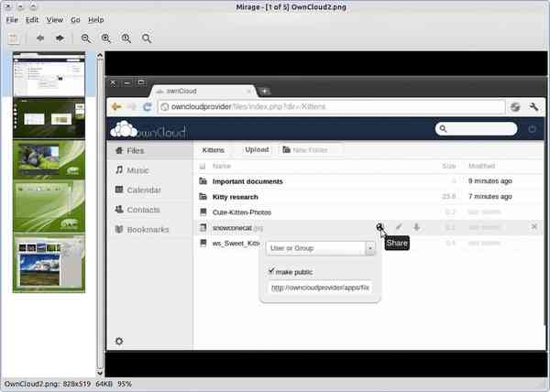The width and height of the screenshot is (550, 392).
Task: Click the Zoom Out magnifier icon
Action: point(86,38)
